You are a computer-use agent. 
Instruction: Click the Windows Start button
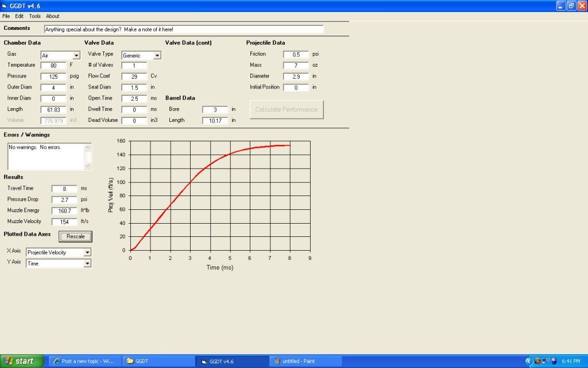tap(20, 361)
